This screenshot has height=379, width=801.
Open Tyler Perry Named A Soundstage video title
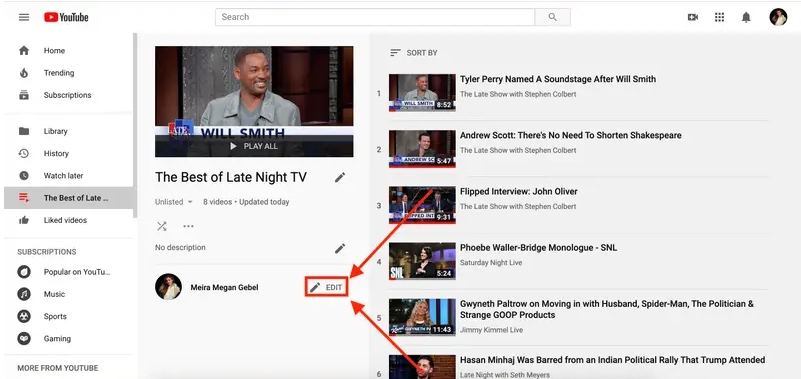click(x=558, y=79)
